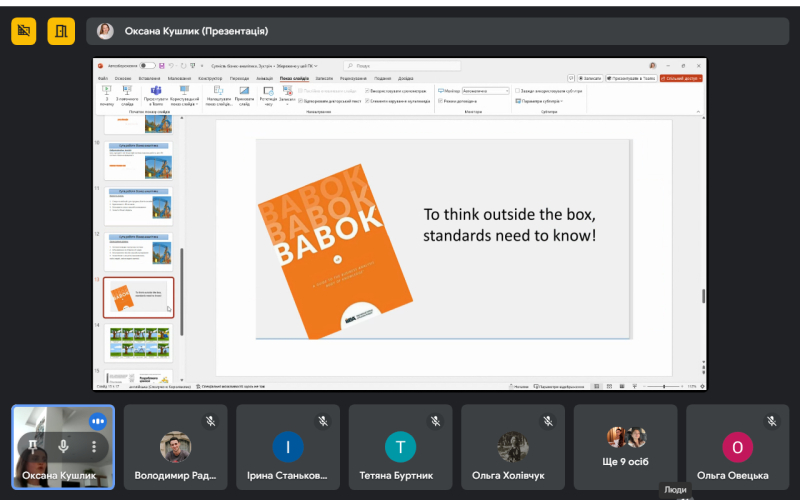
Task: Open Параметри субтитрів dropdown
Action: coord(539,101)
